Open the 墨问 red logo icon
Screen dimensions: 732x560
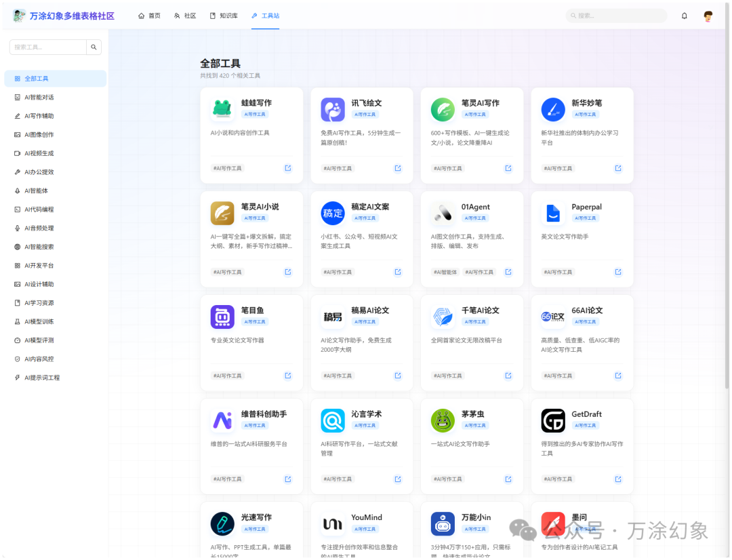click(x=552, y=523)
